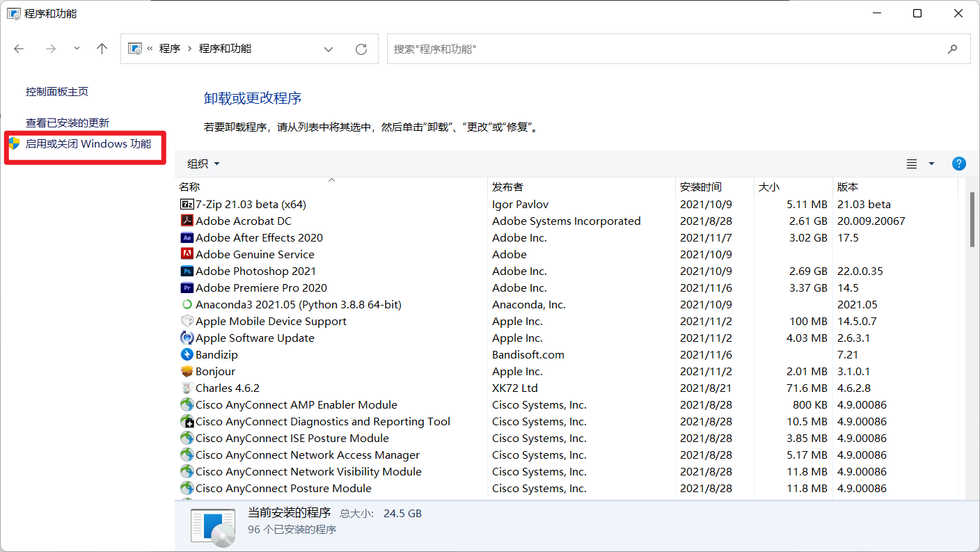Click the Adobe After Effects 2020 icon
The height and width of the screenshot is (552, 980).
pos(187,238)
